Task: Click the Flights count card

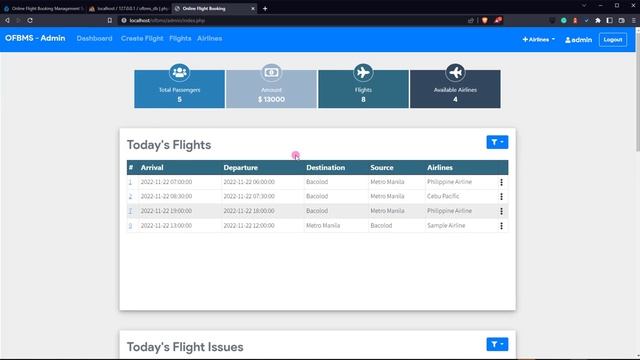Action: coord(363,89)
